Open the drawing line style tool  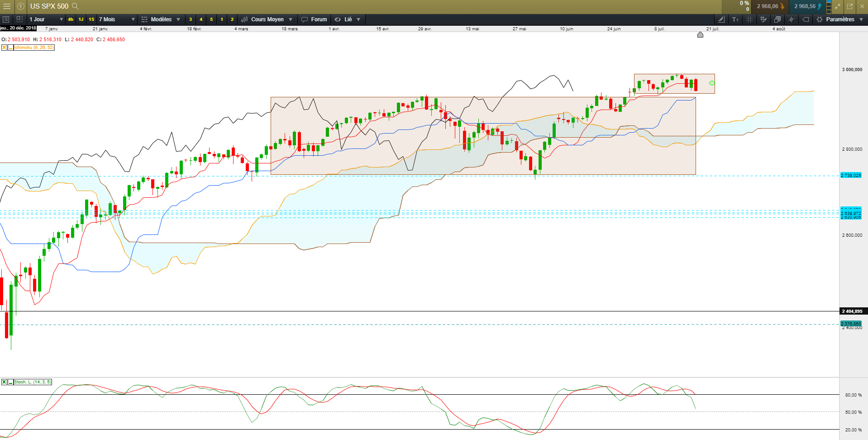click(x=721, y=19)
